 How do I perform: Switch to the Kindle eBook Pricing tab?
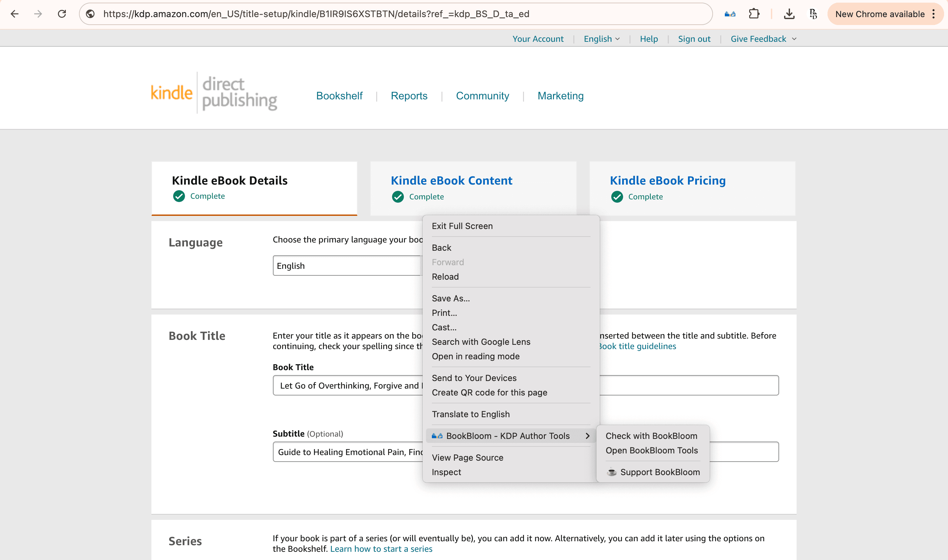coord(668,180)
